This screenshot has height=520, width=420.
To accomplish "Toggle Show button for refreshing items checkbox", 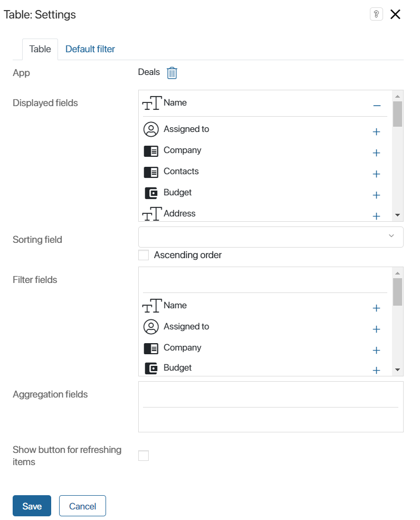I will click(143, 456).
